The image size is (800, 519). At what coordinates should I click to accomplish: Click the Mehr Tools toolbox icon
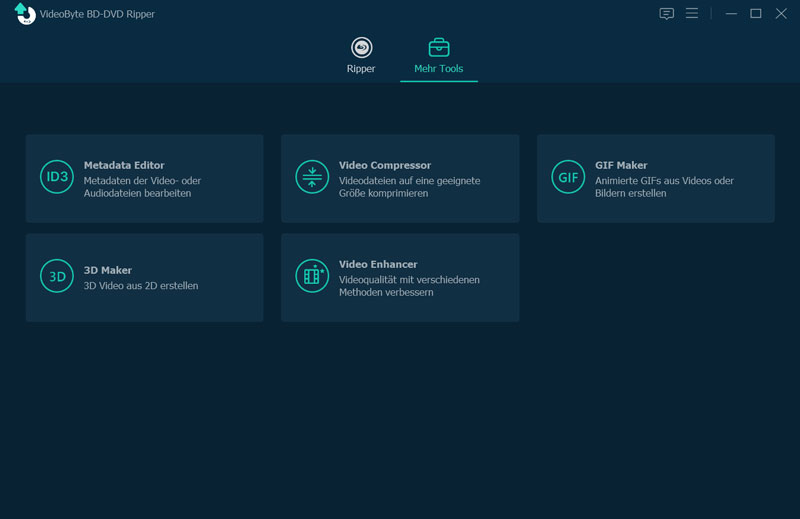pyautogui.click(x=439, y=47)
